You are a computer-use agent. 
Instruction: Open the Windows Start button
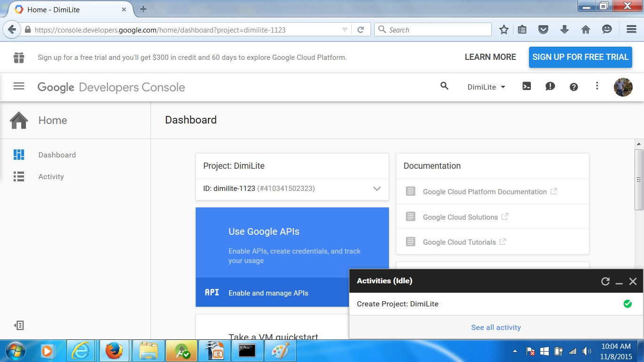pyautogui.click(x=15, y=351)
